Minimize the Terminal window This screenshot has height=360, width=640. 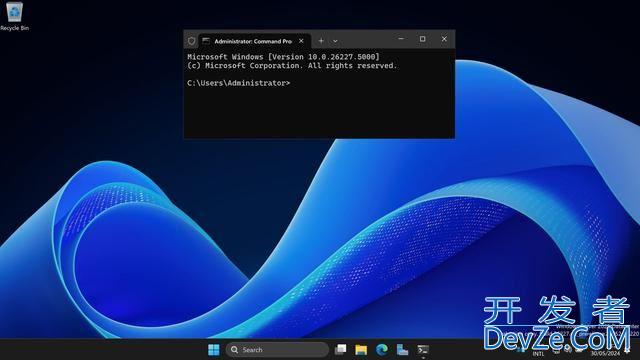(x=401, y=39)
